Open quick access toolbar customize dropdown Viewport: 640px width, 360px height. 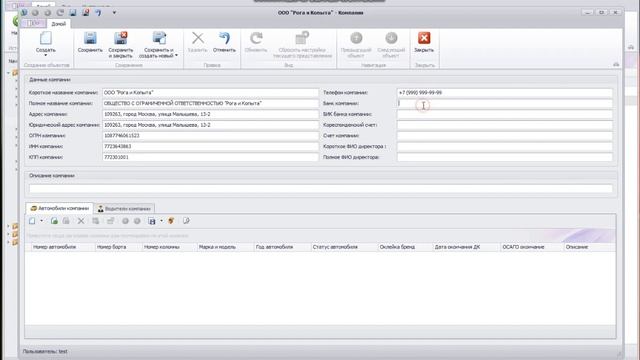tap(114, 13)
